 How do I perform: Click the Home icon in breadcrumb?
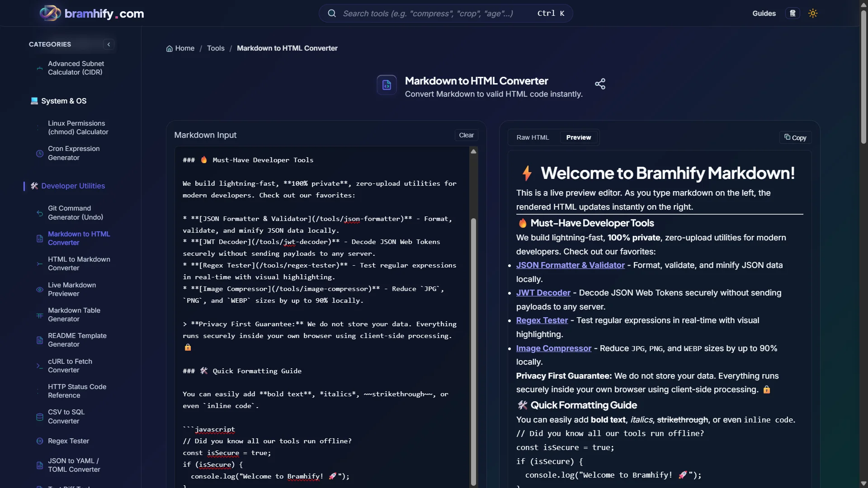170,48
